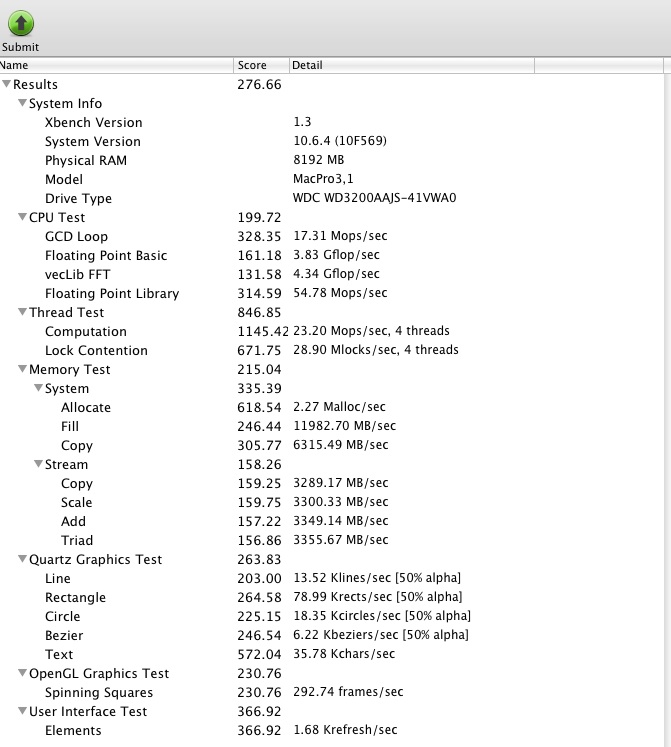This screenshot has width=671, height=747.
Task: Click the Memory Test score 215.04
Action: point(259,369)
